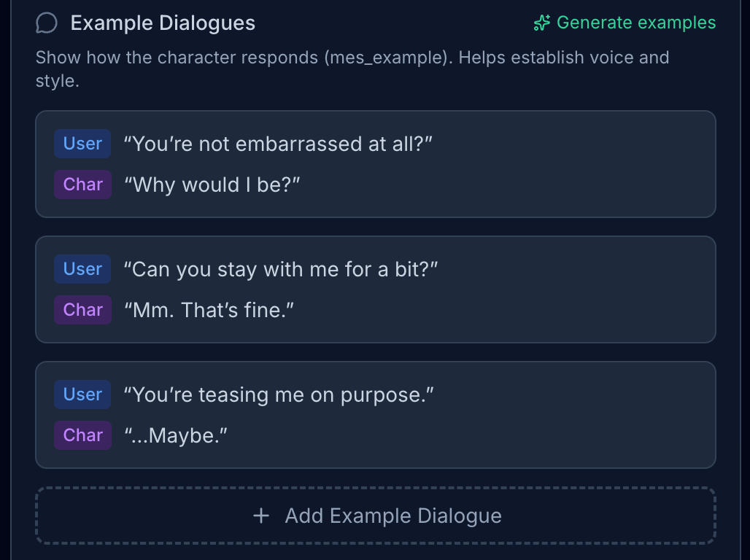Screen dimensions: 750x560
Task: Select the User badge in the second dialogue
Action: click(x=82, y=269)
